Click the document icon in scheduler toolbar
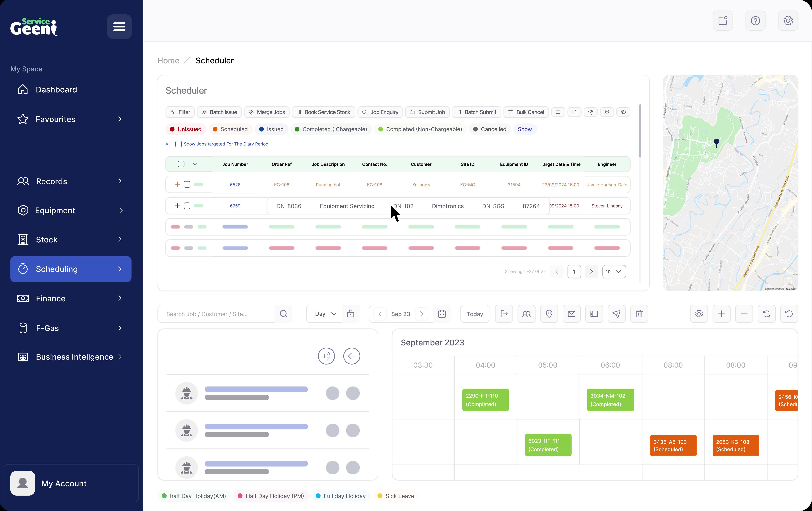This screenshot has width=812, height=511. click(574, 112)
